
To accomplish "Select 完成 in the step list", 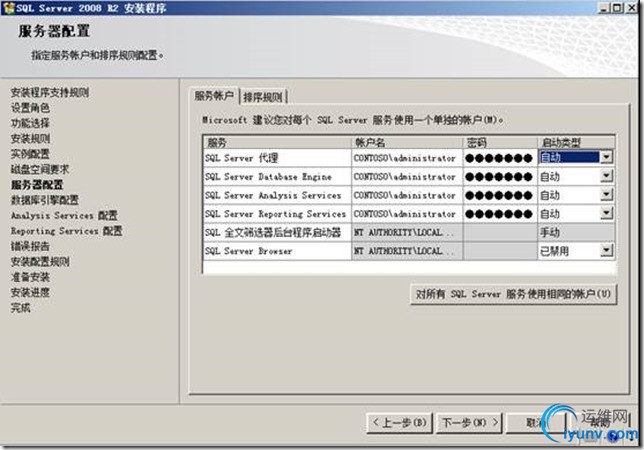I will (x=21, y=308).
